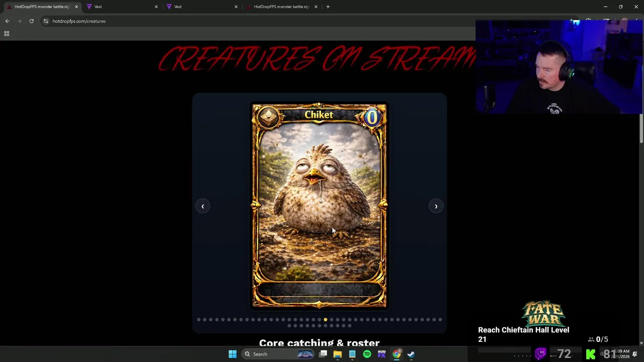
Task: Select the first carousel pagination dot
Action: [x=198, y=319]
